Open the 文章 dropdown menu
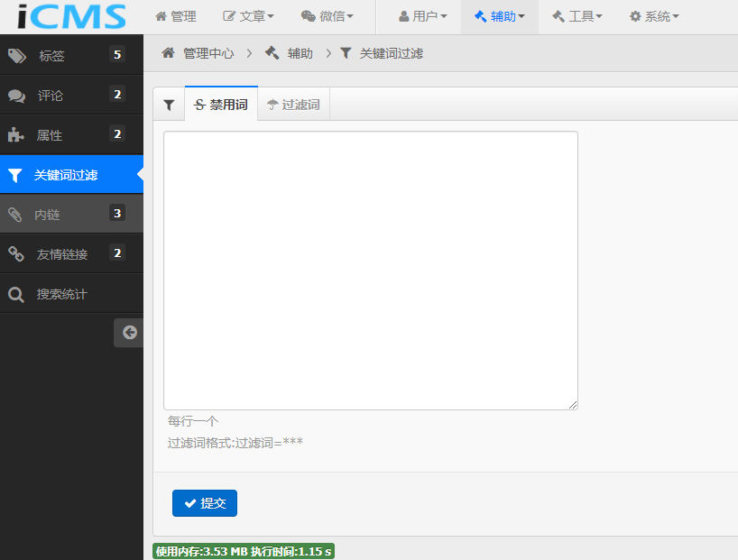The height and width of the screenshot is (560, 738). click(248, 16)
